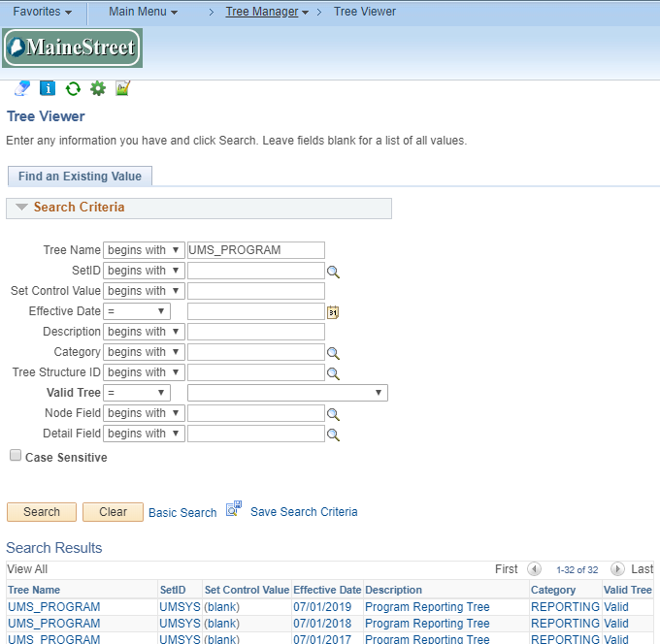Open the Description operator dropdown
660x644 pixels.
coord(144,332)
